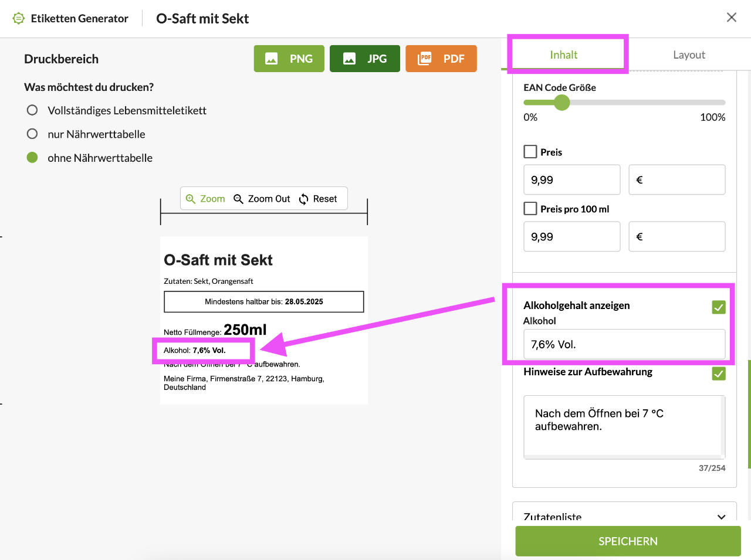Select Vollständiges Lebensmitteletikett radio option

tap(32, 110)
